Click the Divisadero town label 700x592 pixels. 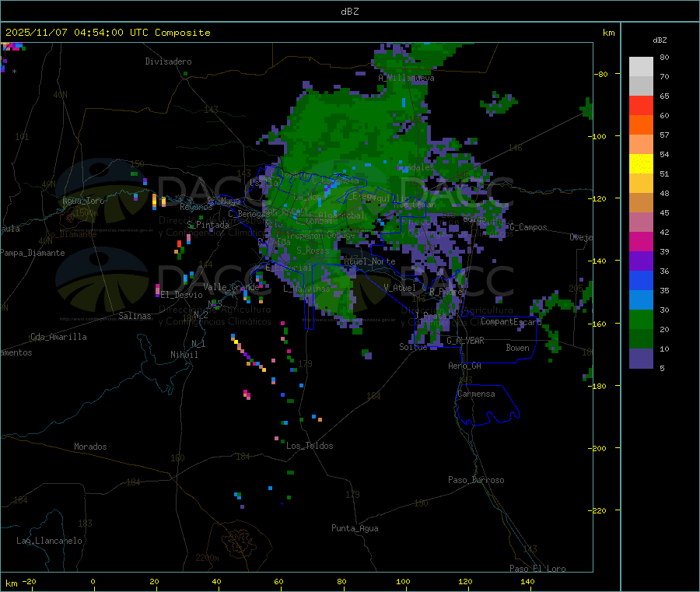click(x=168, y=61)
